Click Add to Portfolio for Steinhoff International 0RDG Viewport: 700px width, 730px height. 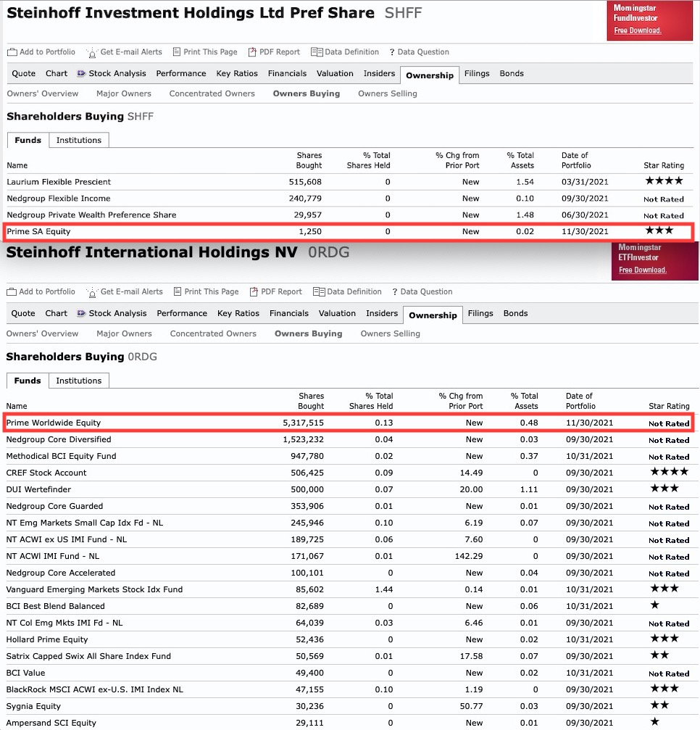pos(12,291)
